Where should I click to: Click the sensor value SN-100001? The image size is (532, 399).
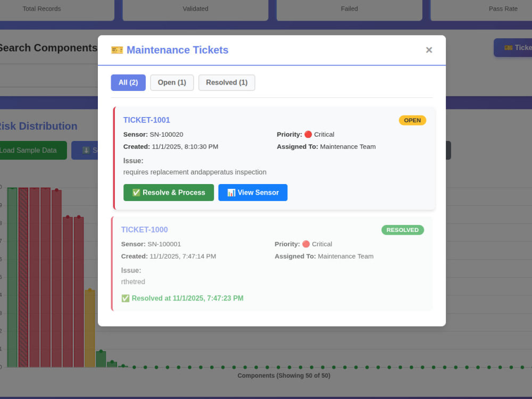point(164,244)
